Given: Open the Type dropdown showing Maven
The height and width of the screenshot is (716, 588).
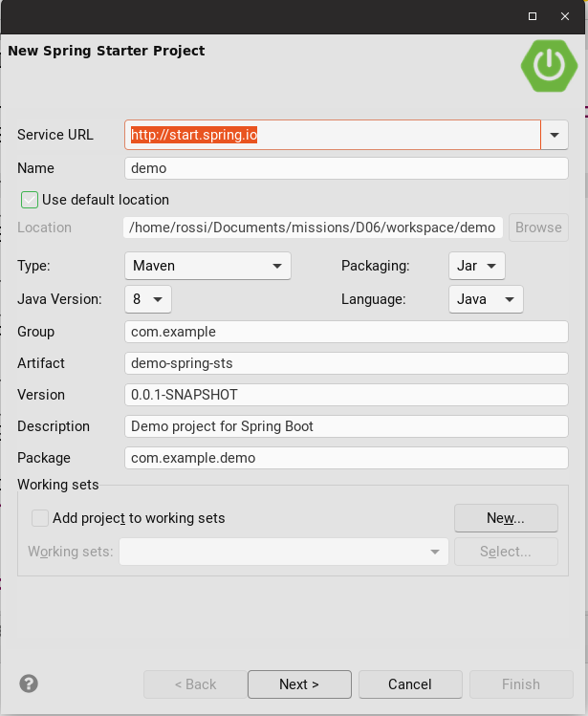Looking at the screenshot, I should (207, 266).
